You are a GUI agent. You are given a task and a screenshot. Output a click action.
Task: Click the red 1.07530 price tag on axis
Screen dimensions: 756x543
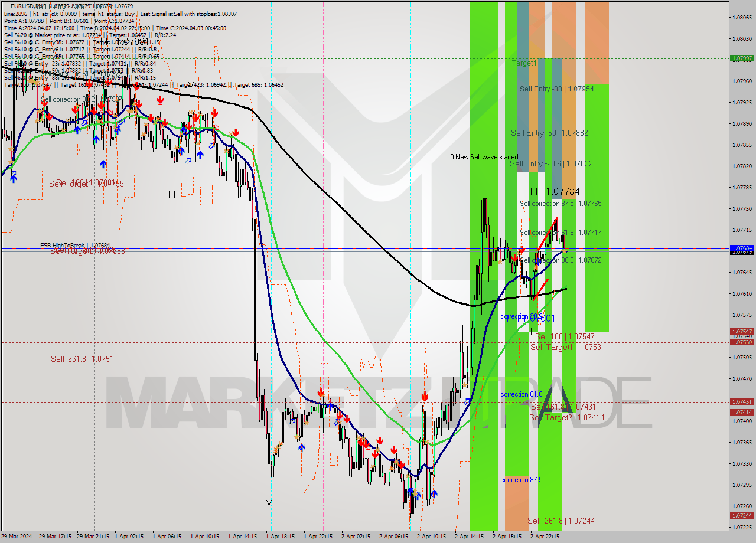pyautogui.click(x=742, y=342)
